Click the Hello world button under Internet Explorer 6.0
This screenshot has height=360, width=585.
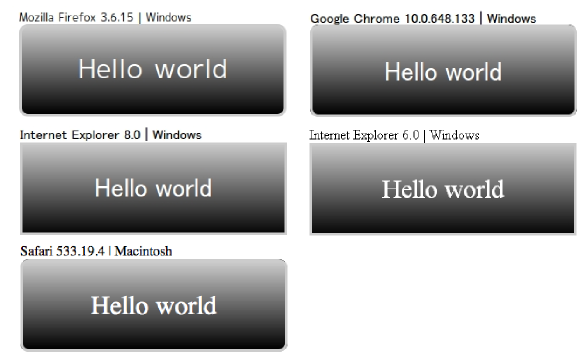point(443,189)
